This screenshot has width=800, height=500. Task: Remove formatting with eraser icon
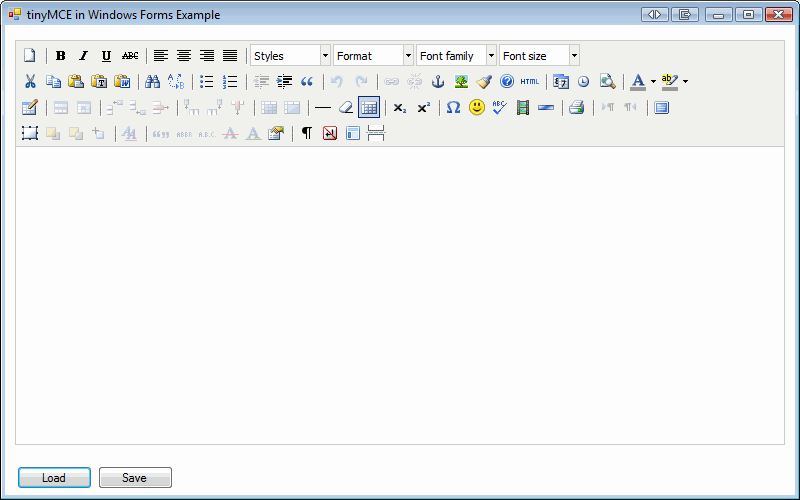(x=346, y=107)
